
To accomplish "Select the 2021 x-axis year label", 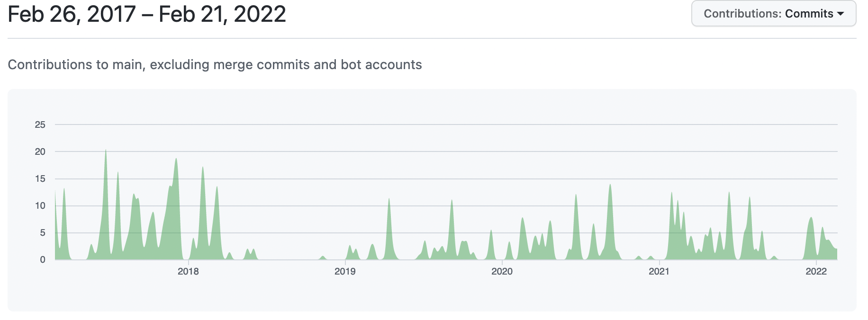I will [x=659, y=271].
